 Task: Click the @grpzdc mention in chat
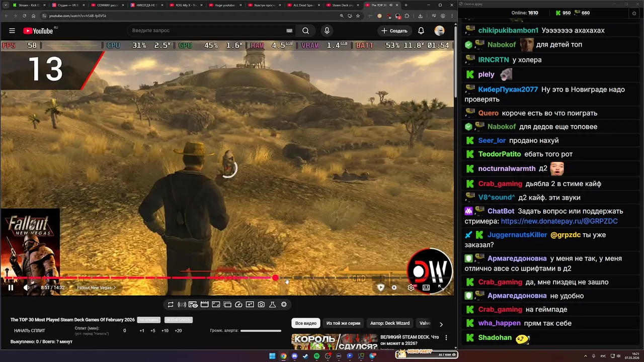click(566, 235)
